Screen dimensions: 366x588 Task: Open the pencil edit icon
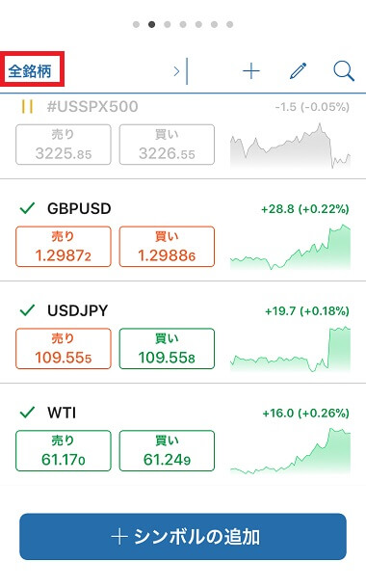(299, 71)
